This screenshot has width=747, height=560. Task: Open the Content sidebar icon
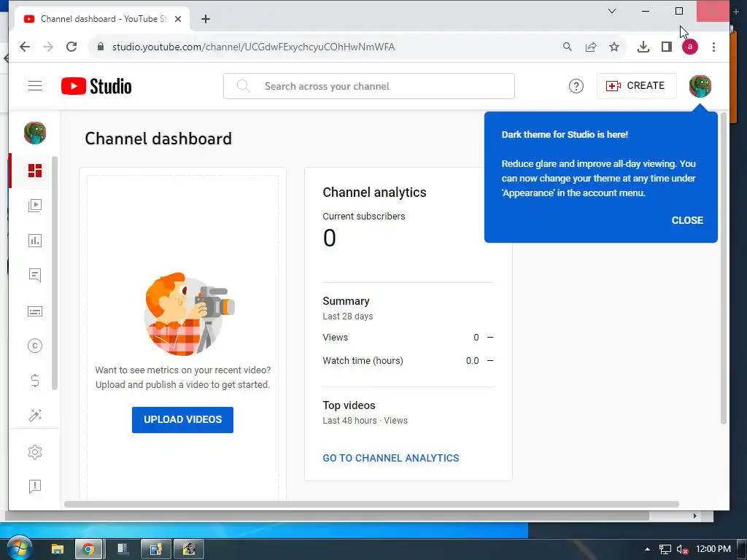pos(35,206)
